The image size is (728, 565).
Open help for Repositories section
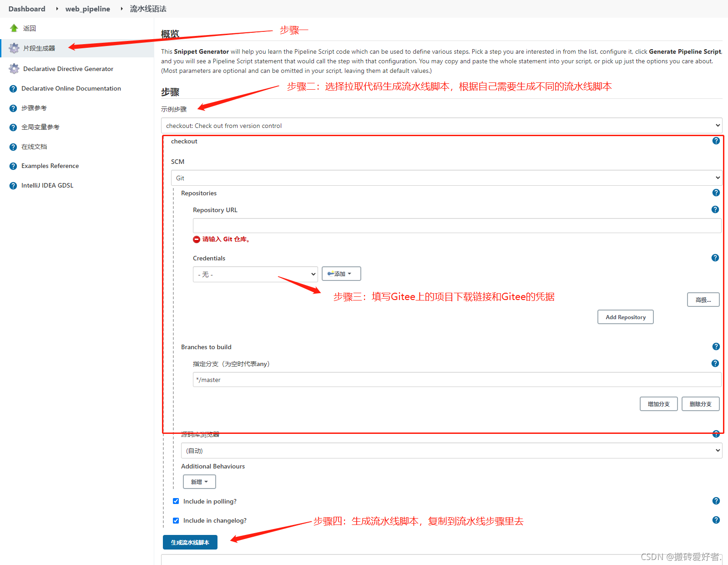click(x=716, y=193)
